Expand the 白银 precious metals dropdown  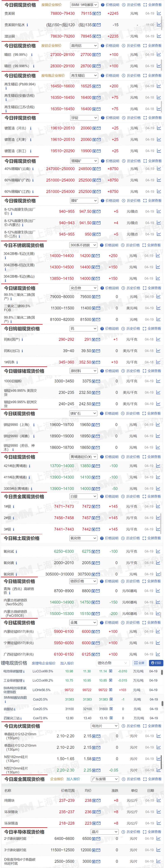[x=83, y=496]
